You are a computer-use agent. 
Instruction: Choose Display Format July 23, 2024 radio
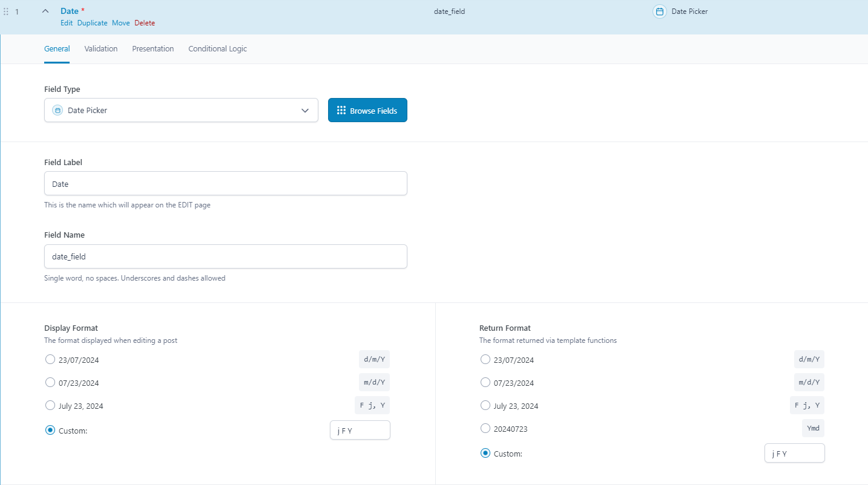click(x=50, y=406)
